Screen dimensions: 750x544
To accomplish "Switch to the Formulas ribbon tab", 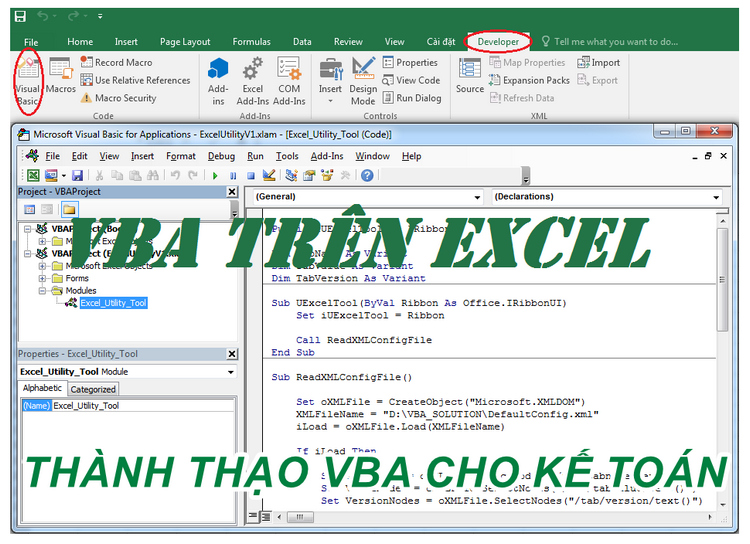I will 252,42.
